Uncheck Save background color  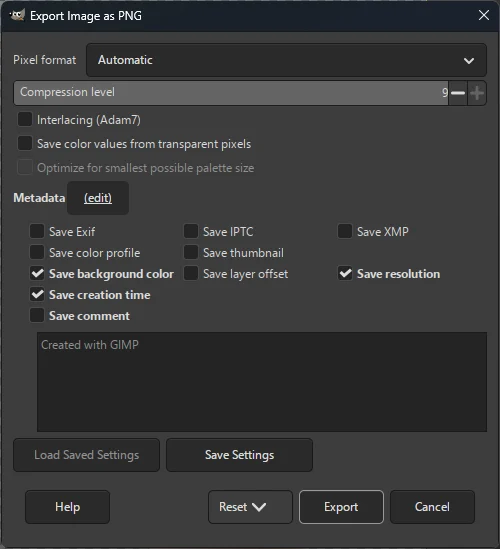click(37, 273)
